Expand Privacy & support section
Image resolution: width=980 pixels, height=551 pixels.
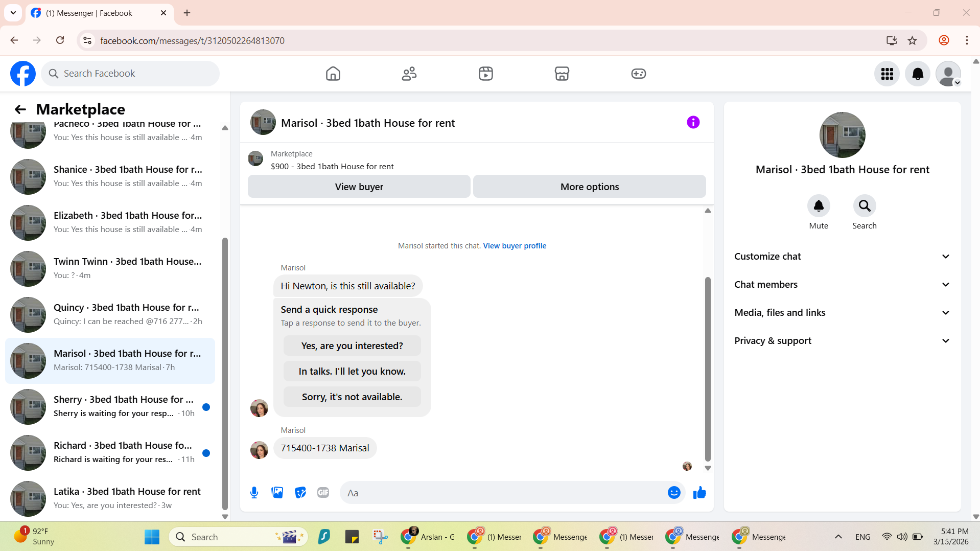842,341
